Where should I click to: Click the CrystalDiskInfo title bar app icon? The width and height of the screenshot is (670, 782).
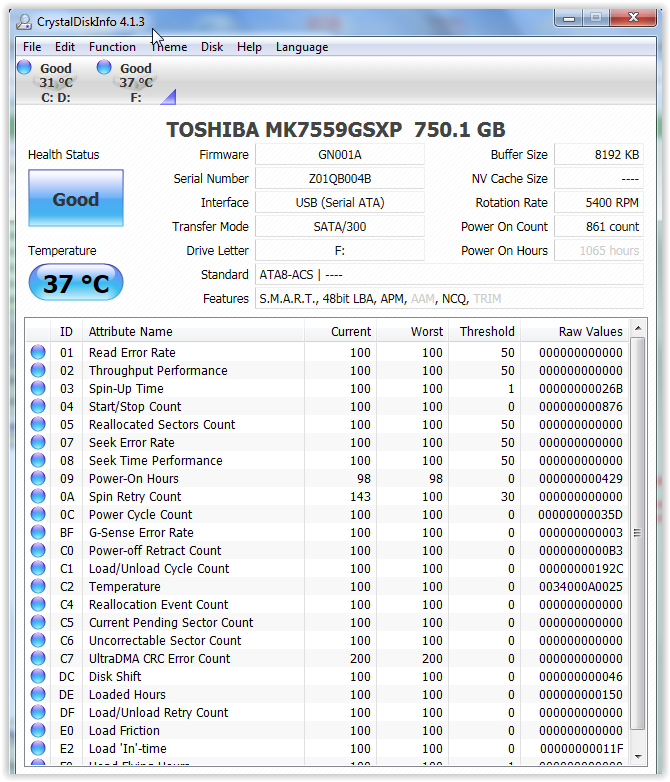24,21
